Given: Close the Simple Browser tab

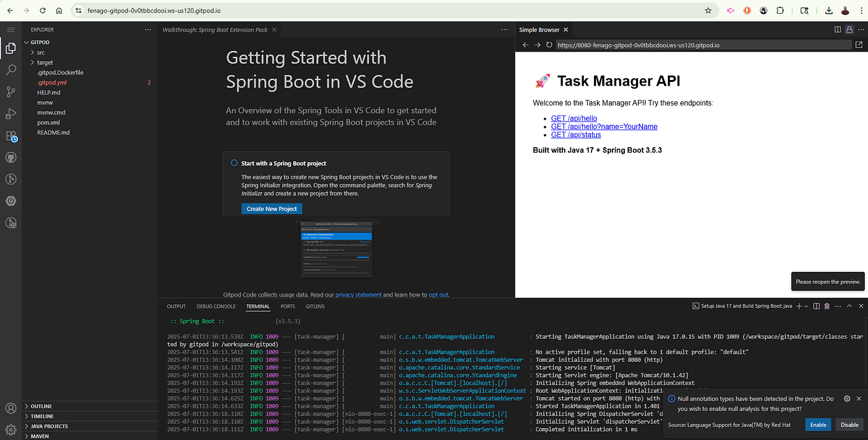Looking at the screenshot, I should [565, 30].
